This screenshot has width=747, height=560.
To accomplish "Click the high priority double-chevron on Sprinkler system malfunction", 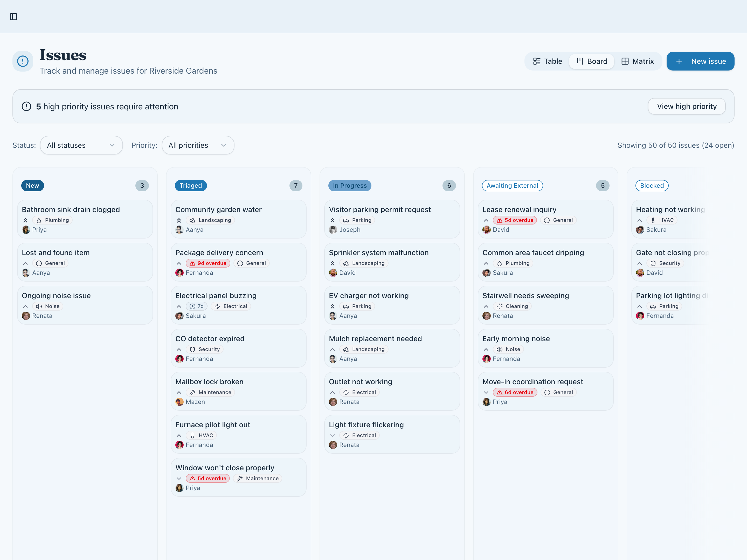I will pos(333,263).
